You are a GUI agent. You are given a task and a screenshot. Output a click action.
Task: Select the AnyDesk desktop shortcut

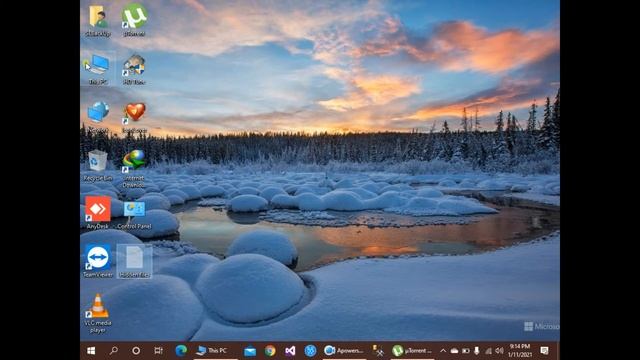pyautogui.click(x=98, y=212)
